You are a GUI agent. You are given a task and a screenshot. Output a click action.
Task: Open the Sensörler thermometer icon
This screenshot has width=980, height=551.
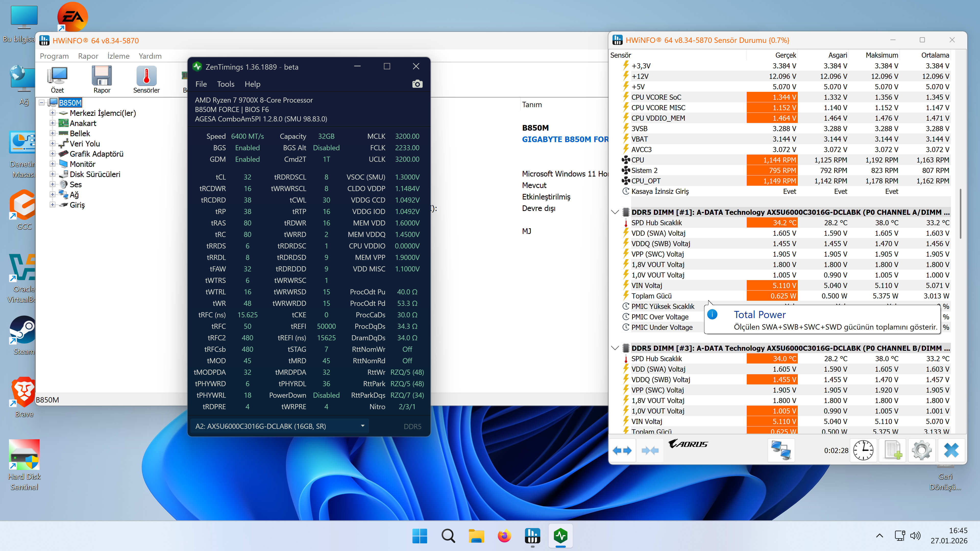tap(146, 79)
